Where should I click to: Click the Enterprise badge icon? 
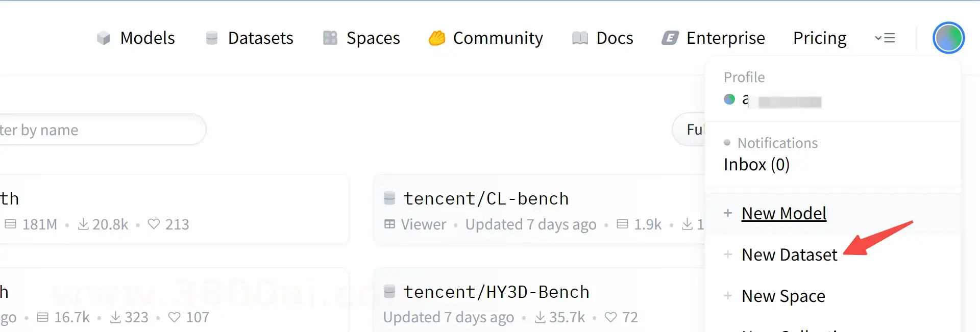click(670, 38)
